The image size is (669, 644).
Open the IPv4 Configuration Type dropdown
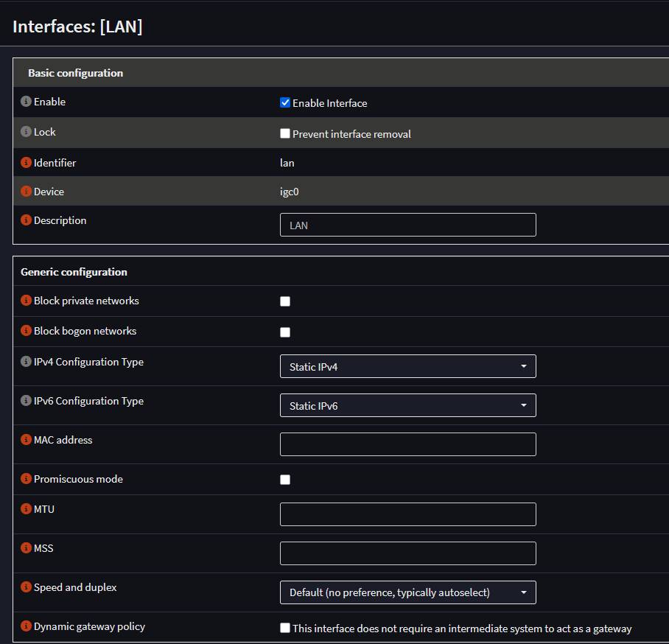coord(407,366)
